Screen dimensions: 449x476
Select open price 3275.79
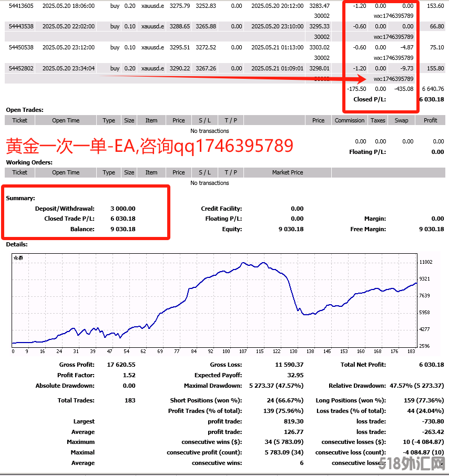pyautogui.click(x=180, y=6)
